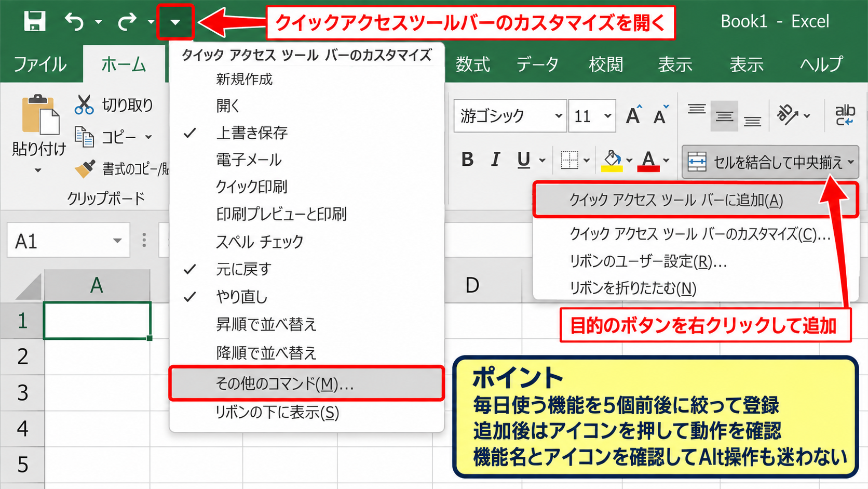Enable 新規作成 in the customize list
Viewport: 868px width, 489px height.
pyautogui.click(x=306, y=79)
